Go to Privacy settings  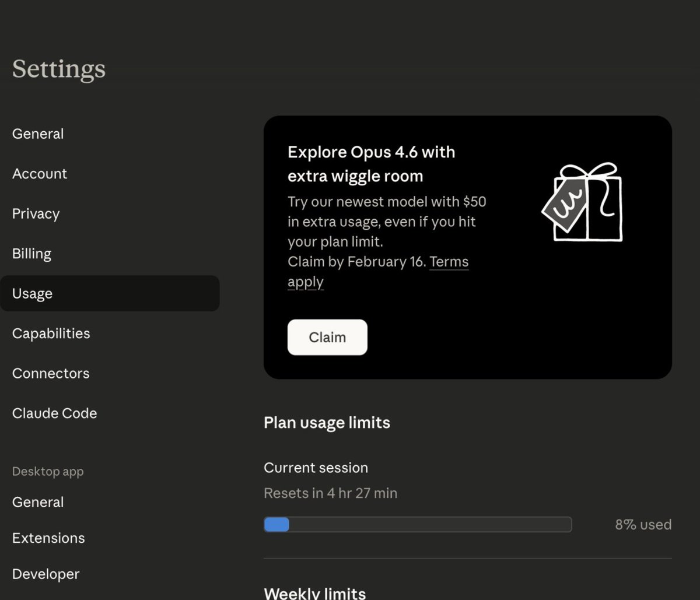coord(36,214)
